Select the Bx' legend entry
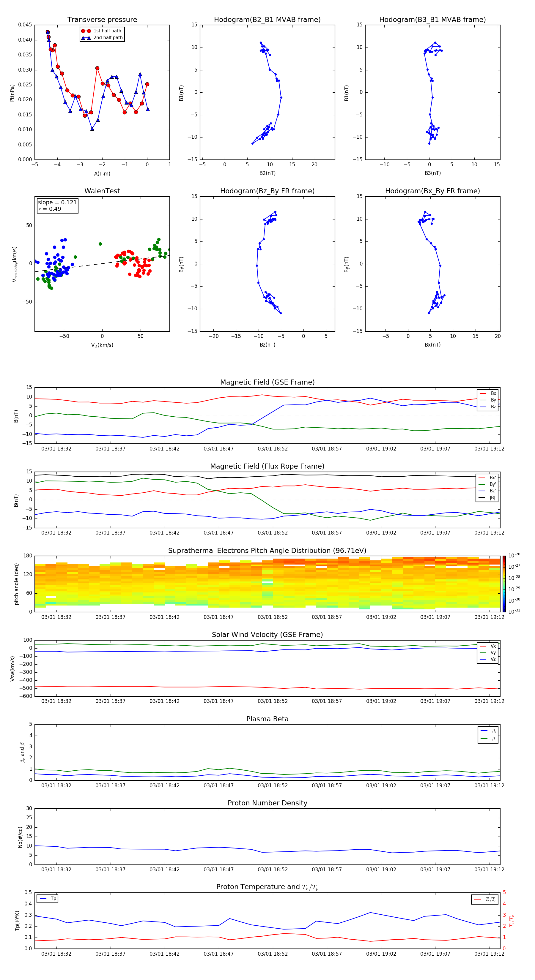This screenshot has width=535, height=980. (x=487, y=478)
